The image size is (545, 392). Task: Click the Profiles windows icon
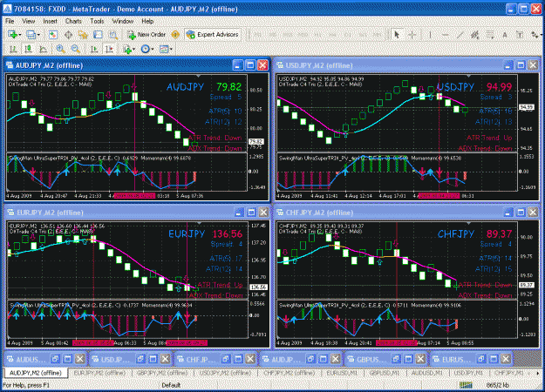coord(31,35)
